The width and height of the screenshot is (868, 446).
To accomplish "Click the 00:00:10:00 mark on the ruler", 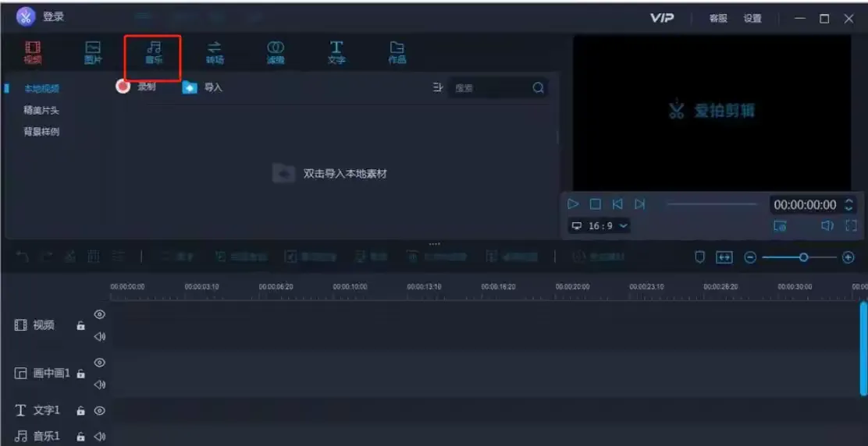I will click(x=350, y=287).
